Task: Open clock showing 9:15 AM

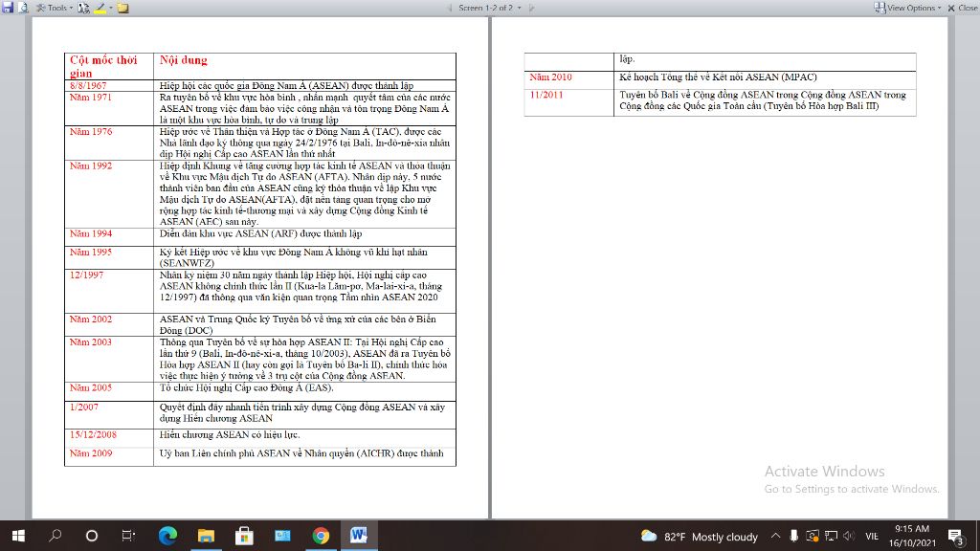Action: click(x=912, y=536)
